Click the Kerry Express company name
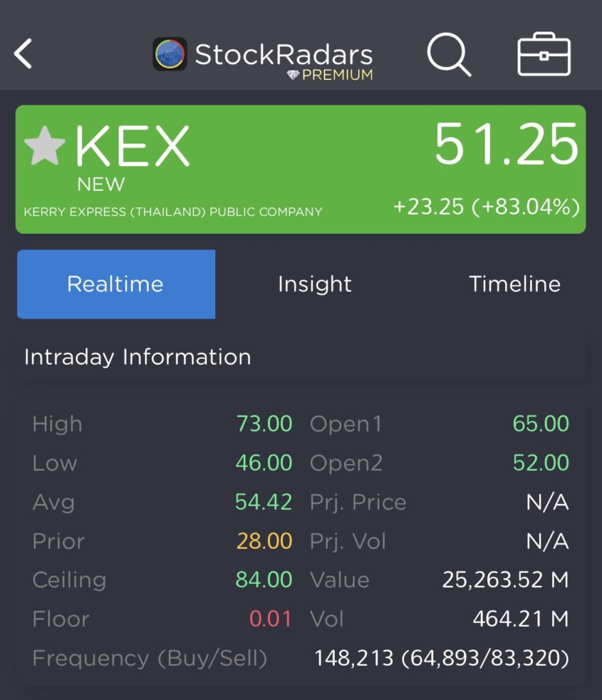This screenshot has height=700, width=602. tap(173, 212)
